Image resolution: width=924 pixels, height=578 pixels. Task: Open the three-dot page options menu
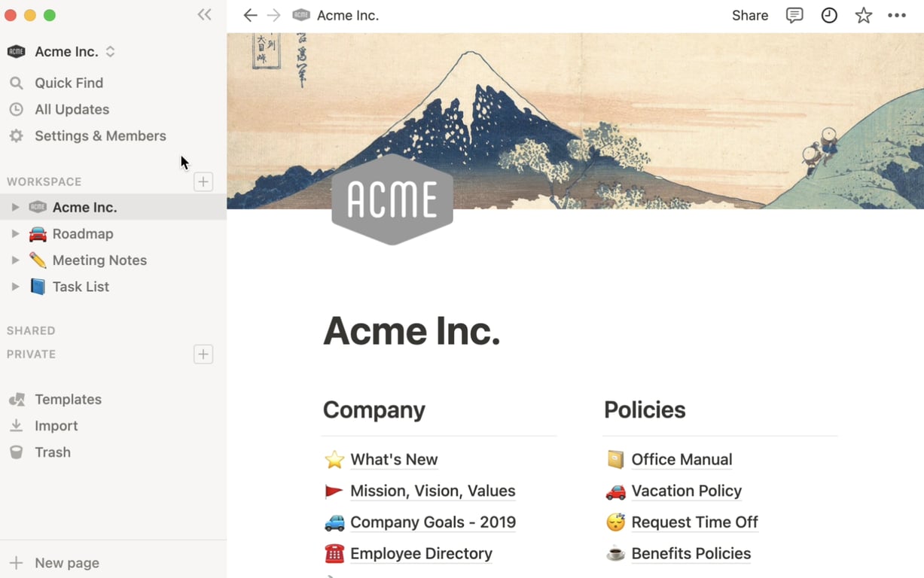coord(896,15)
